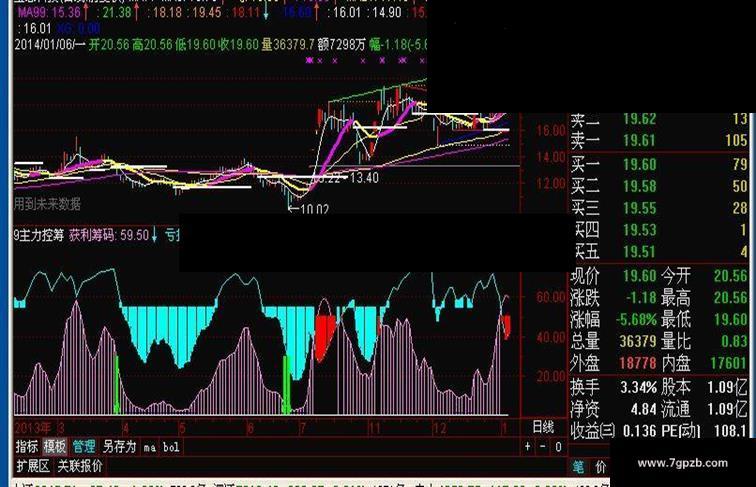Click the 16.00 price axis label
The image size is (756, 487).
[551, 130]
